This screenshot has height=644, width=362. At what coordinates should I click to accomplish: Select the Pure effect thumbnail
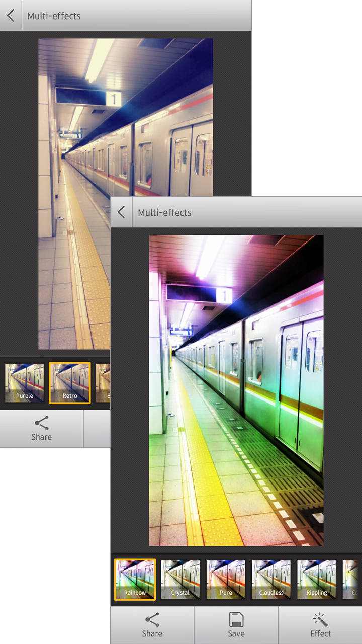(x=226, y=580)
